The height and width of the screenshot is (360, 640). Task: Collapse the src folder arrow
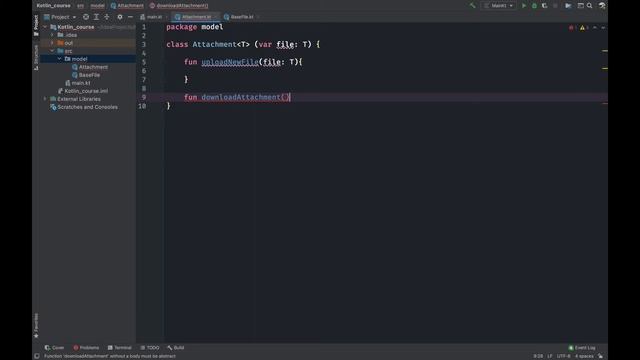[52, 51]
